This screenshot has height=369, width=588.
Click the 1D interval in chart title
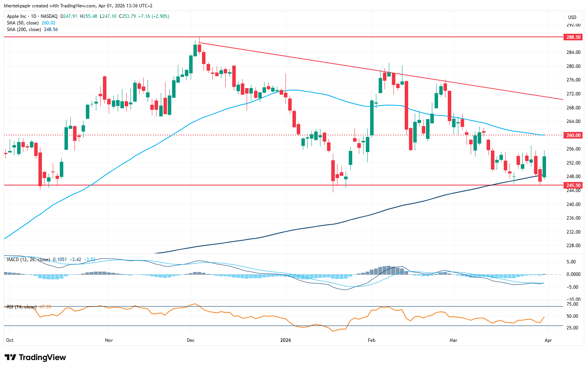[33, 16]
